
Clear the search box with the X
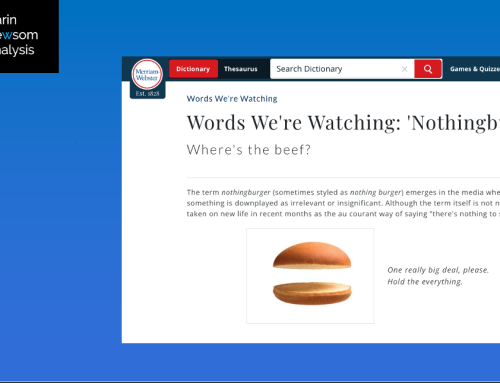pyautogui.click(x=404, y=69)
